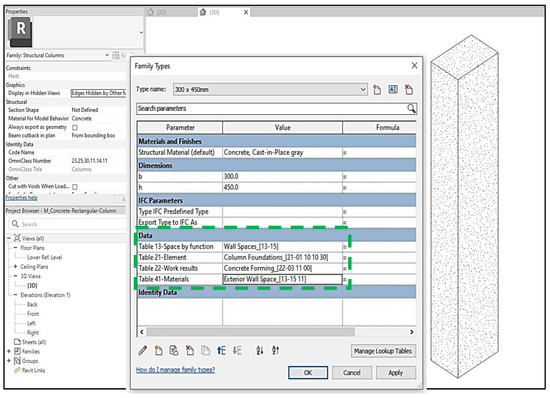
Task: Click the Revit family thumbnail in Properties
Action: [20, 32]
